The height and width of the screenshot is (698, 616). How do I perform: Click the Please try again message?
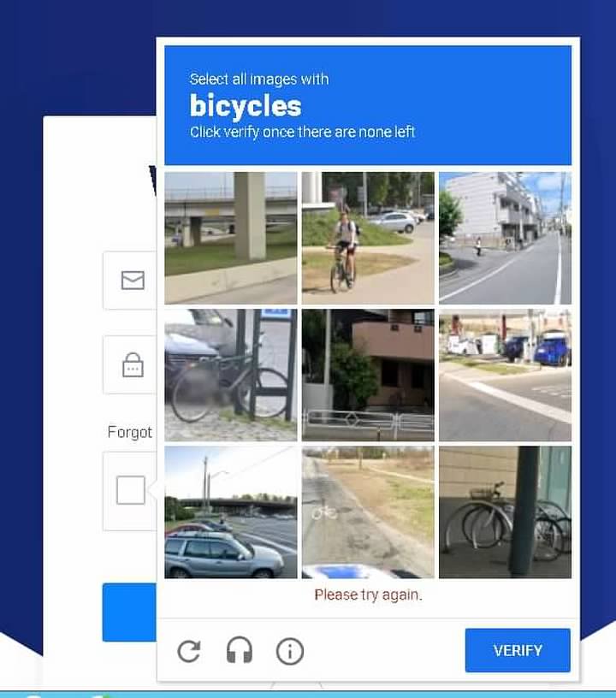[x=368, y=594]
